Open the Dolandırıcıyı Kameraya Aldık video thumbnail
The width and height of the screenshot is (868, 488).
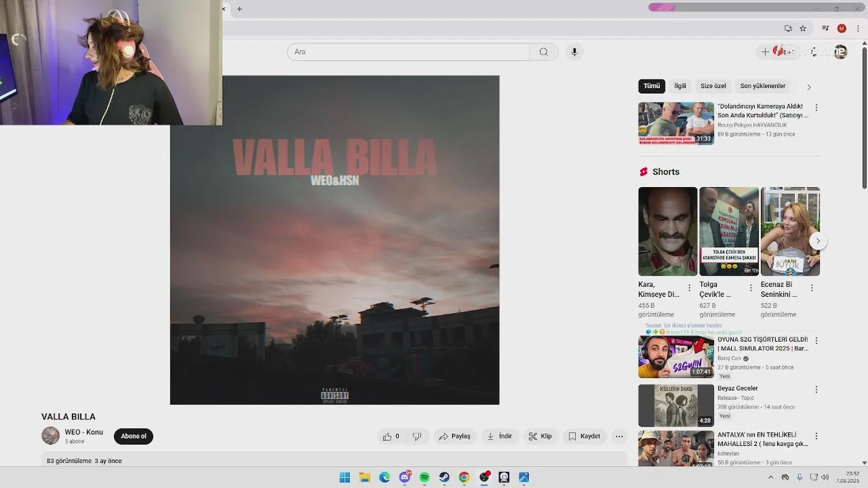click(676, 123)
